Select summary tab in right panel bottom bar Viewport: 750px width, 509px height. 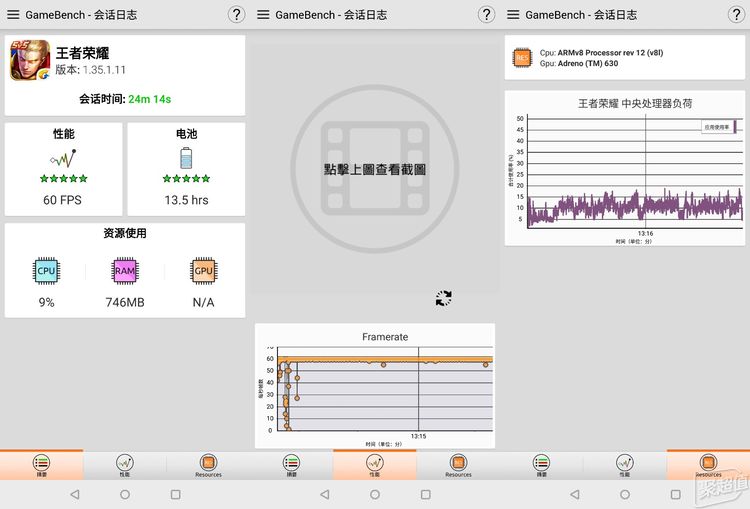click(541, 465)
